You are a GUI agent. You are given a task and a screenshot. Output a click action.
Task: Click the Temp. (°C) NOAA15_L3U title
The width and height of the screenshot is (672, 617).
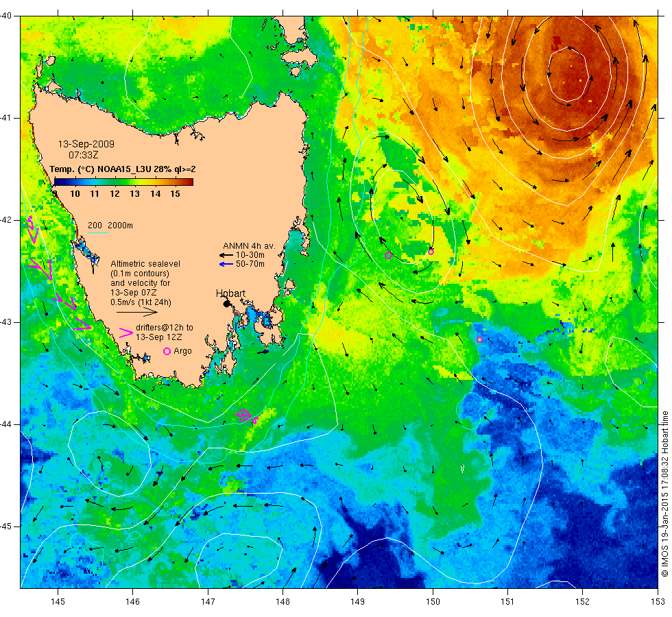pyautogui.click(x=123, y=169)
